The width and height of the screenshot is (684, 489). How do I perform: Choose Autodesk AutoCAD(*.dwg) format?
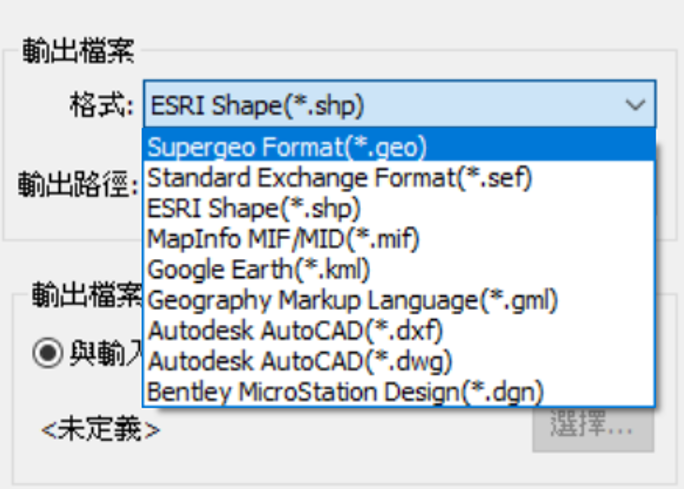[399, 361]
